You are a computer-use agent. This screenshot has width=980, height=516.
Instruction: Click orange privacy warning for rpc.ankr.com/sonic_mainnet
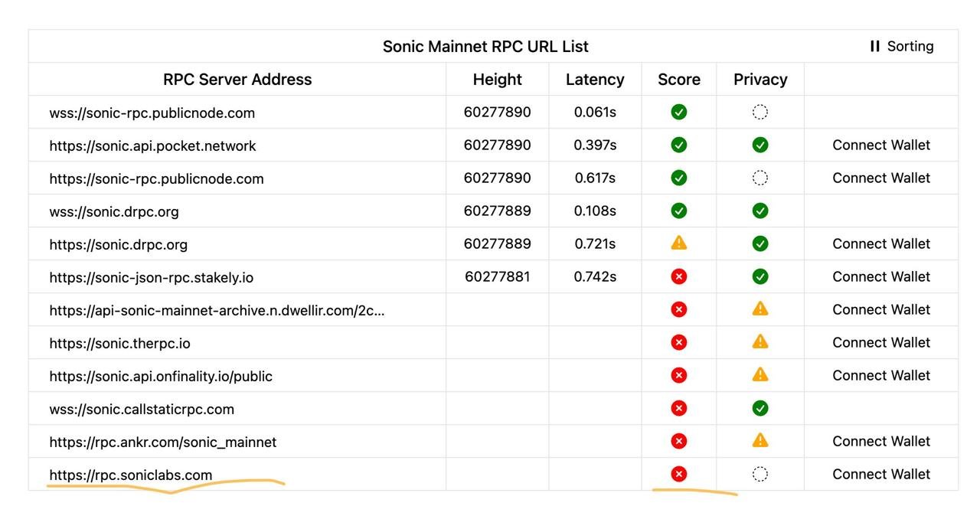(759, 441)
